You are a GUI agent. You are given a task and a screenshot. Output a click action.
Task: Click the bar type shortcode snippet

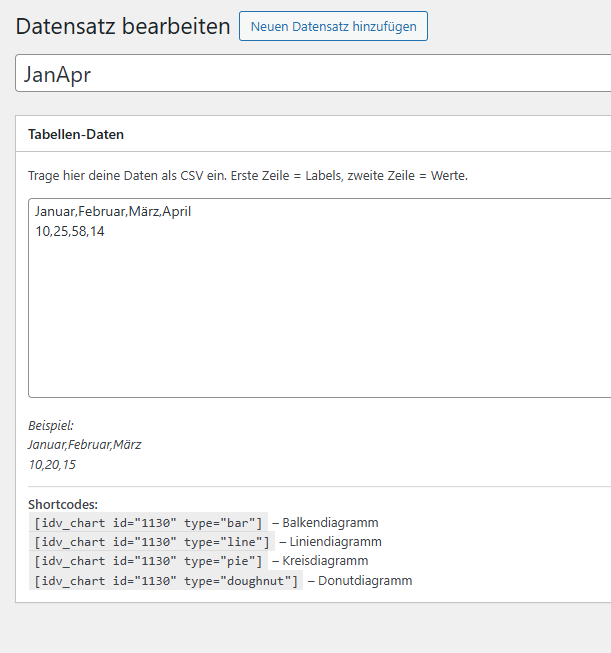click(148, 522)
